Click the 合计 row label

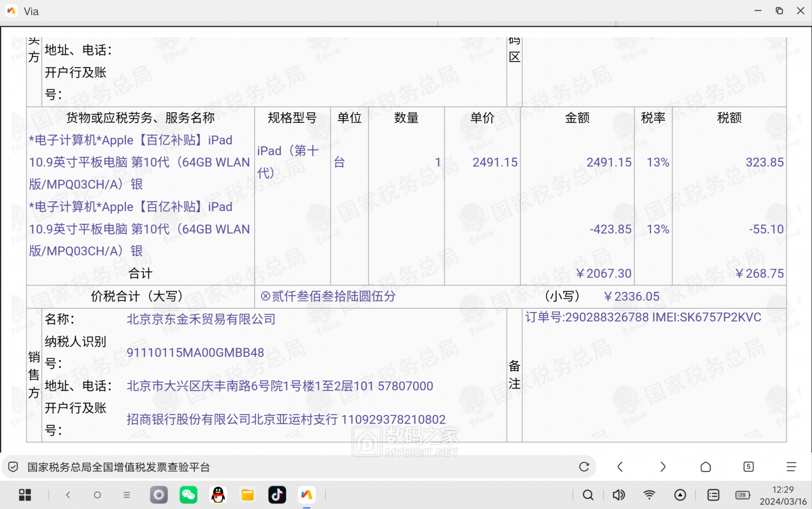pos(140,273)
